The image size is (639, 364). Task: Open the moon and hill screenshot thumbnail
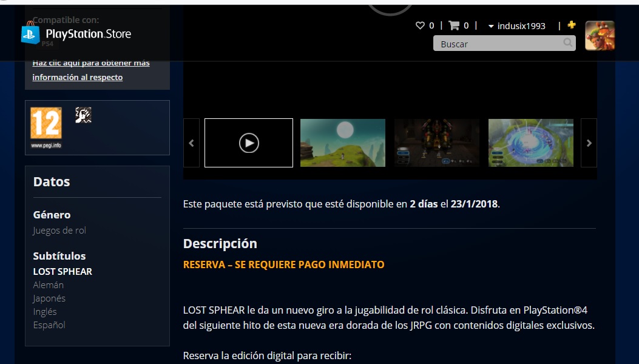pyautogui.click(x=343, y=143)
